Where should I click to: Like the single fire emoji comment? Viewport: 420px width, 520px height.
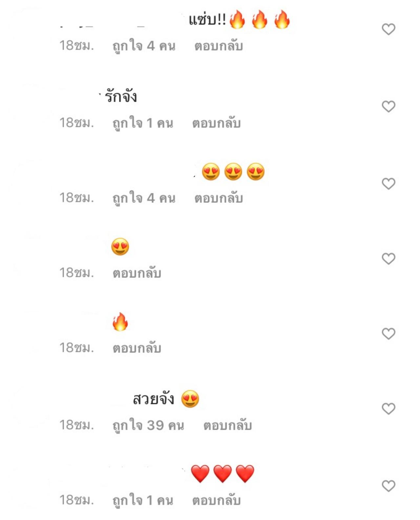pyautogui.click(x=388, y=334)
